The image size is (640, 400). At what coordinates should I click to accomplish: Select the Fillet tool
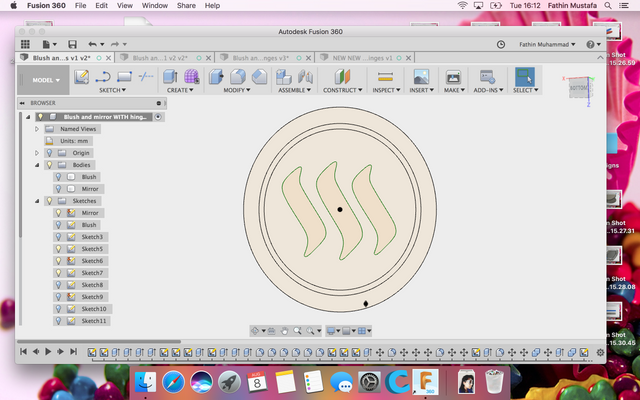coord(238,77)
